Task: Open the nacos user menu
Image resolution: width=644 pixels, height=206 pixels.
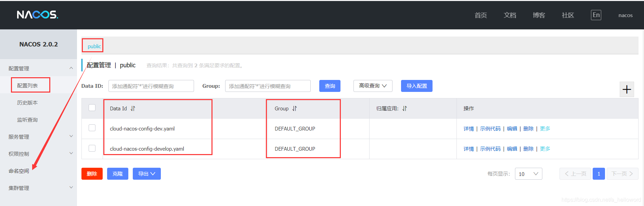Action: [626, 15]
